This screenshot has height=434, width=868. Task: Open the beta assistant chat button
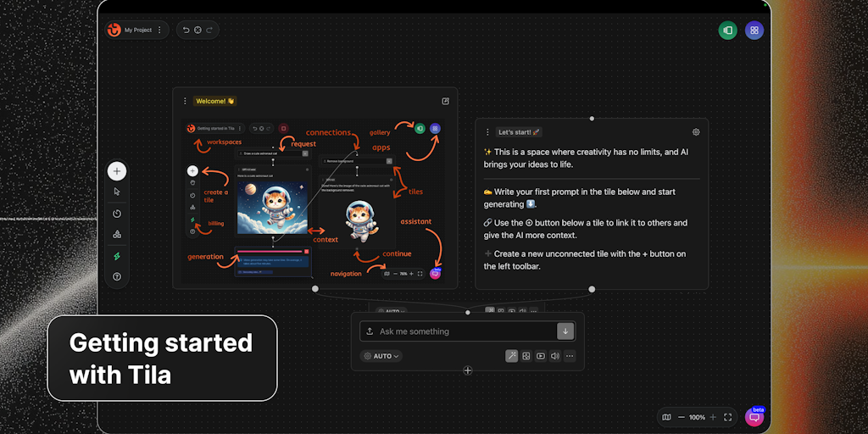click(x=754, y=417)
